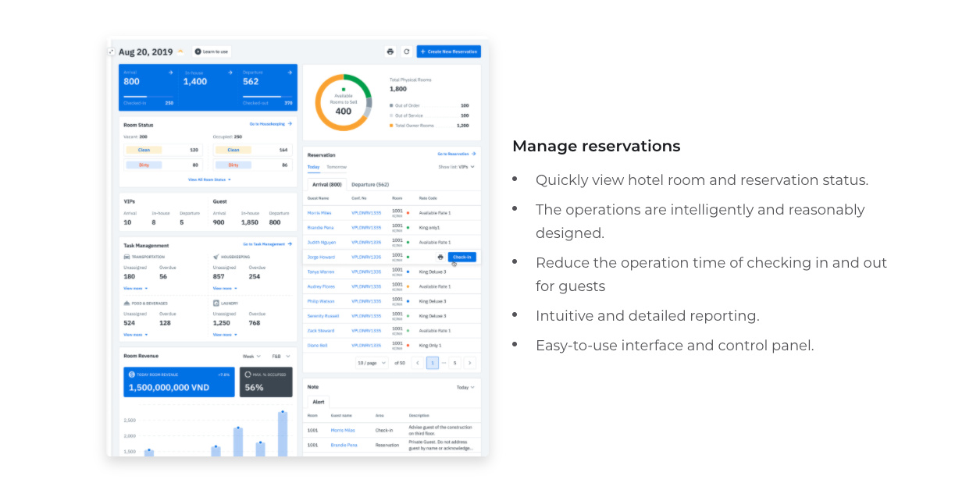
Task: Open the Week dropdown in Room Revenue
Action: (x=252, y=356)
